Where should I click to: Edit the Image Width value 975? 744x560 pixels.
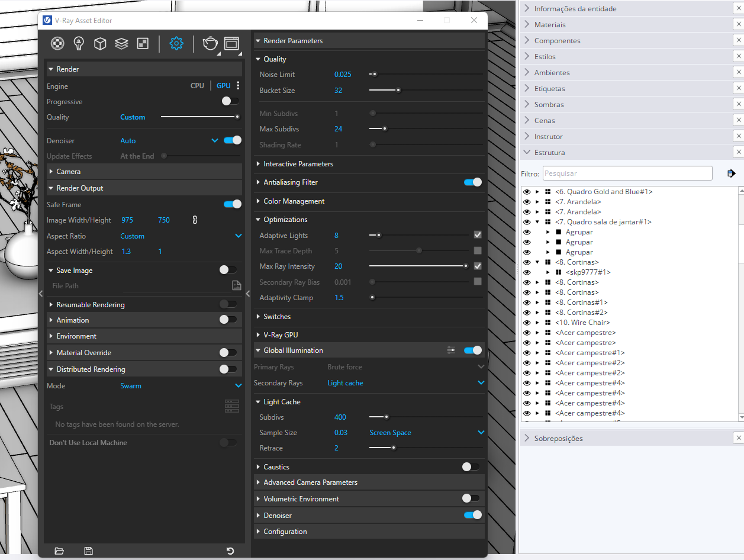tap(127, 220)
